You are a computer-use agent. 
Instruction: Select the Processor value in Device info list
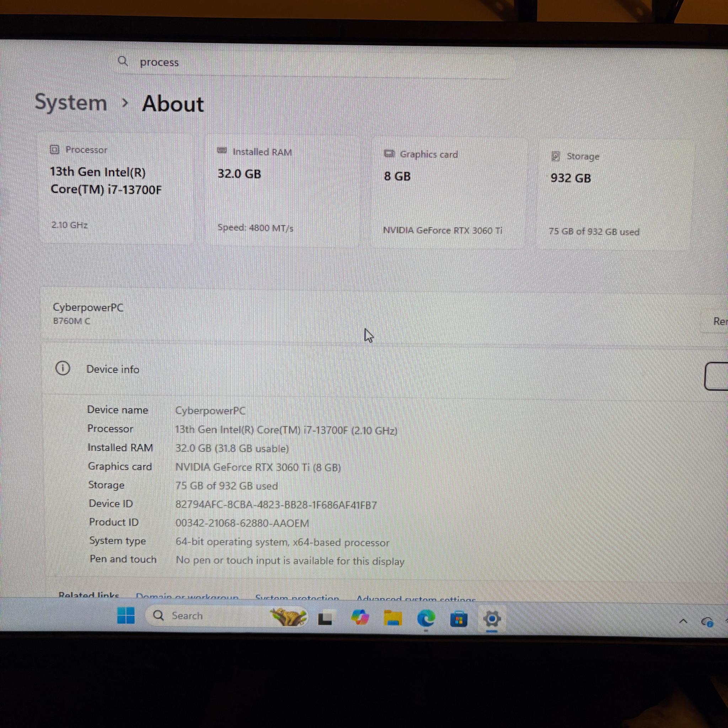[286, 430]
